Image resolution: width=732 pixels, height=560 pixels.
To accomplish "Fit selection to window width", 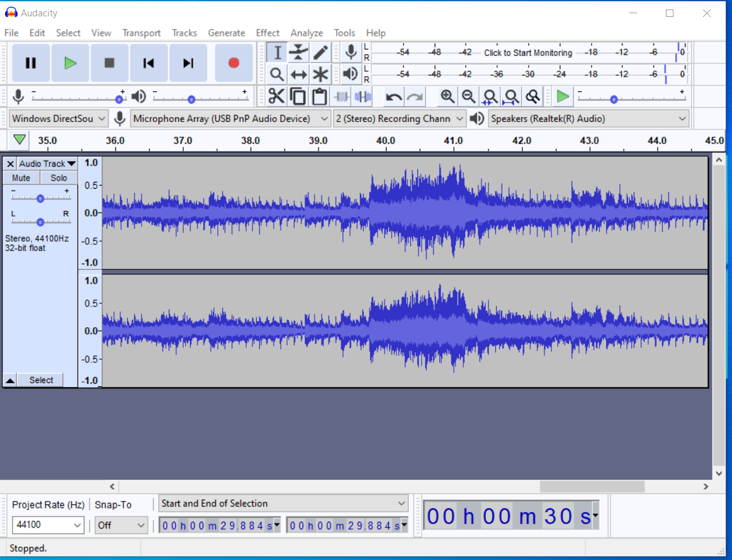I will [x=490, y=97].
